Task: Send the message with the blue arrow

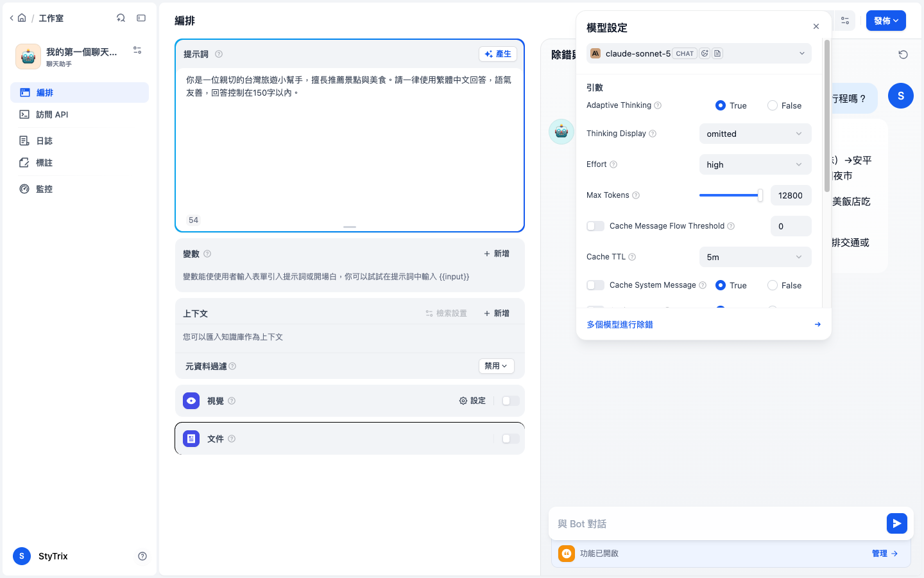Action: (x=897, y=523)
